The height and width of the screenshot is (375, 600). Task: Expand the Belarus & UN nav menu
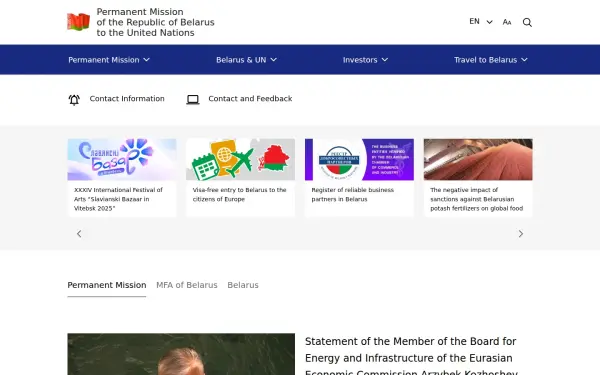pyautogui.click(x=246, y=60)
